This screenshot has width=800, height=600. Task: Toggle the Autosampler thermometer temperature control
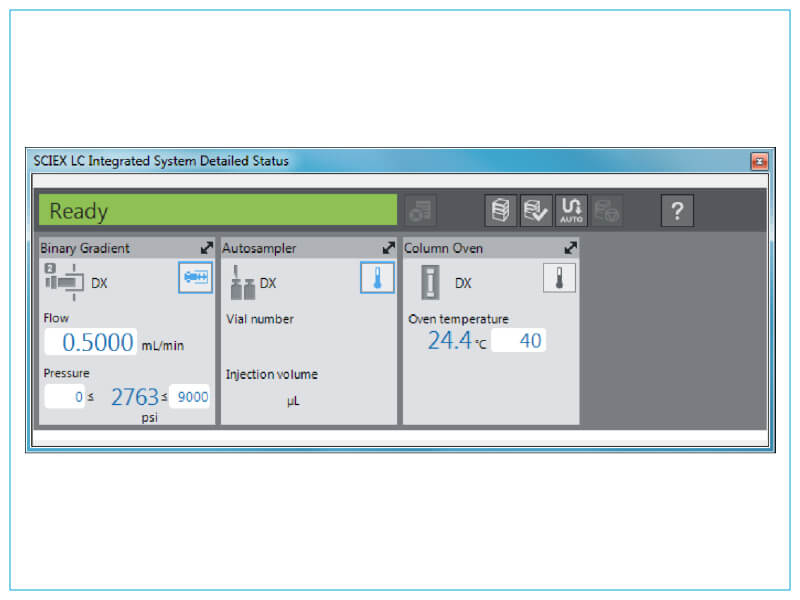(377, 278)
